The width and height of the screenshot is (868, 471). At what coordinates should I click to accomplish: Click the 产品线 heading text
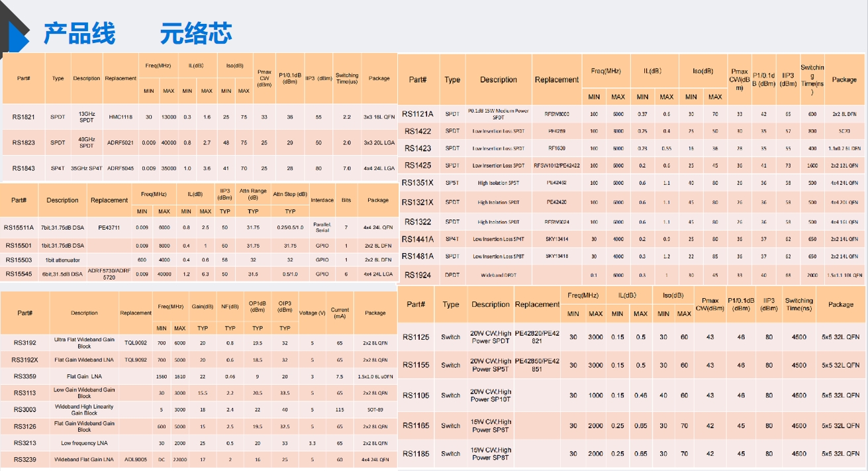click(x=79, y=33)
